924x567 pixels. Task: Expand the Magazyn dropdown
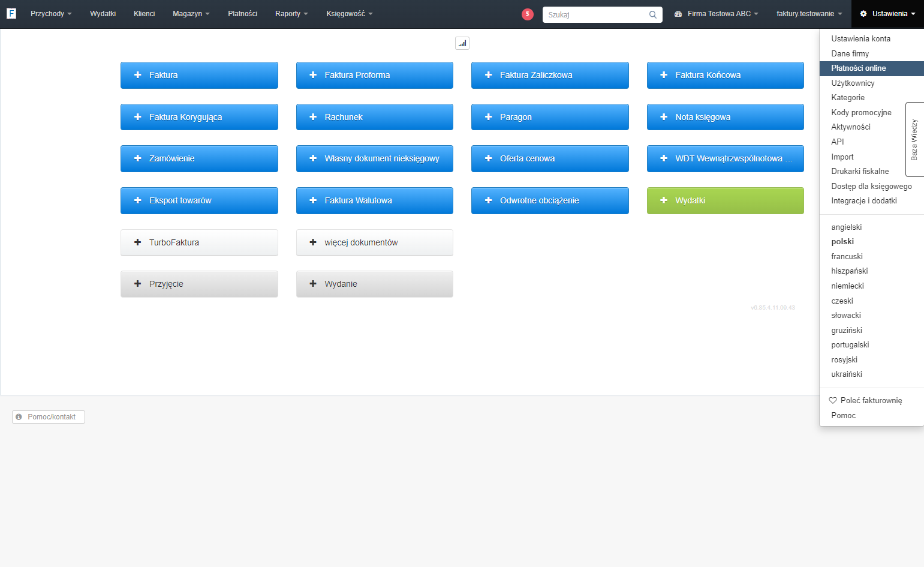[x=191, y=14]
